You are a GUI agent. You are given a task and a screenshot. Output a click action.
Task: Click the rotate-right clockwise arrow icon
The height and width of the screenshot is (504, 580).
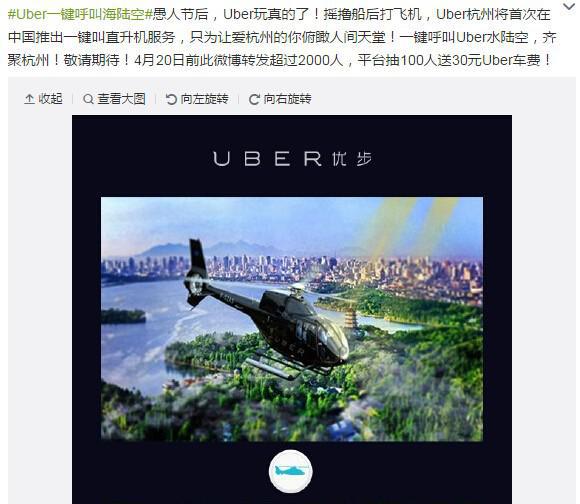coord(254,99)
